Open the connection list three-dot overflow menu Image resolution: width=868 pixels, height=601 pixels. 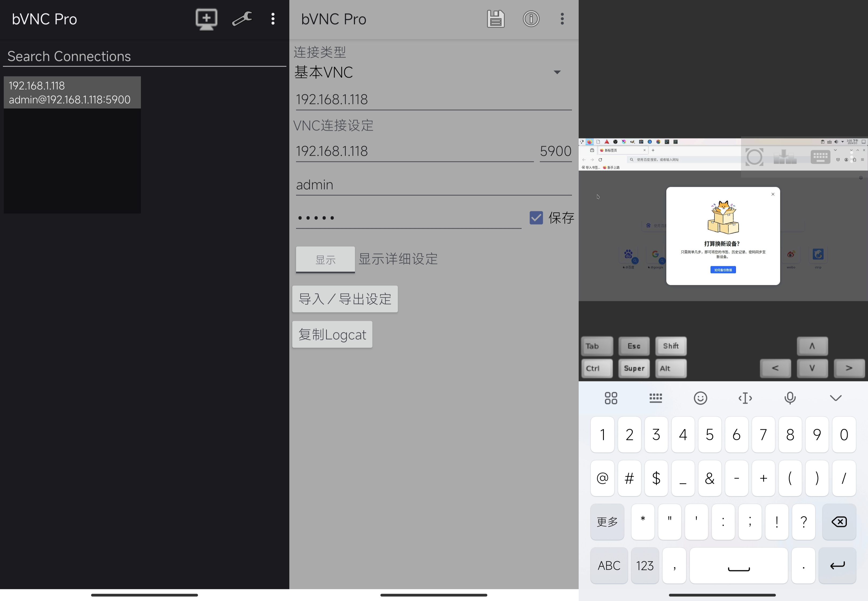click(273, 19)
